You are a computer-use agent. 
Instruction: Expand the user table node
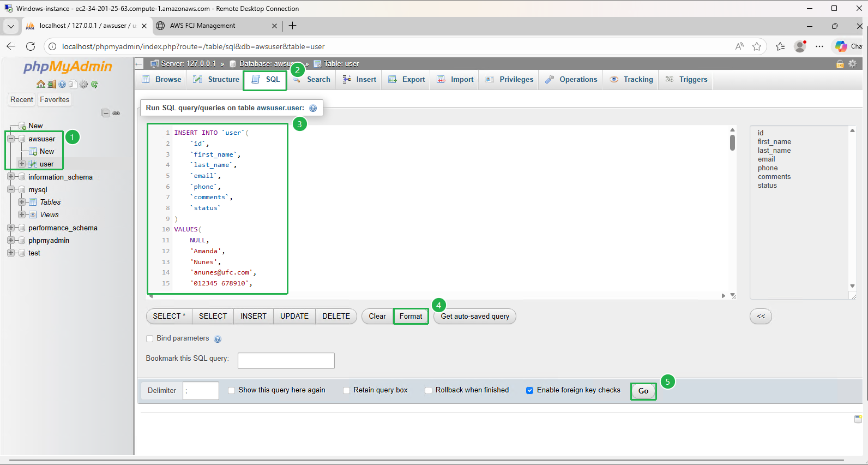22,164
